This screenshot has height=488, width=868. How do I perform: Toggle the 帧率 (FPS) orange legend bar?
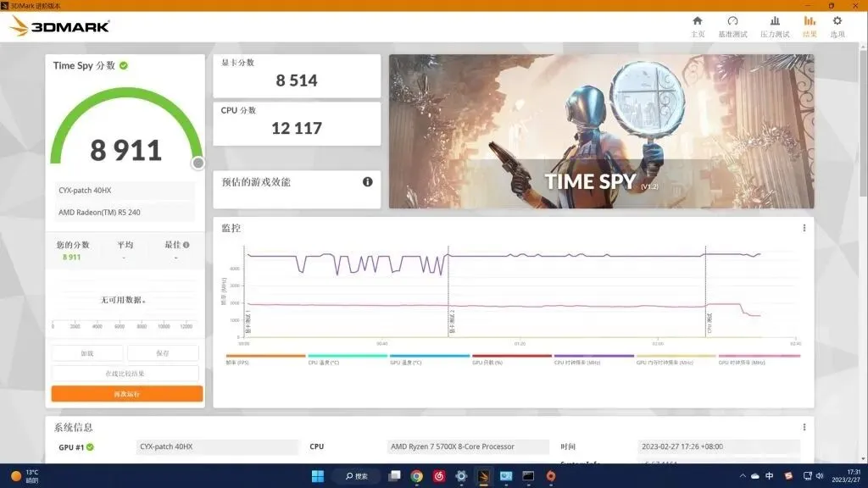pos(265,357)
